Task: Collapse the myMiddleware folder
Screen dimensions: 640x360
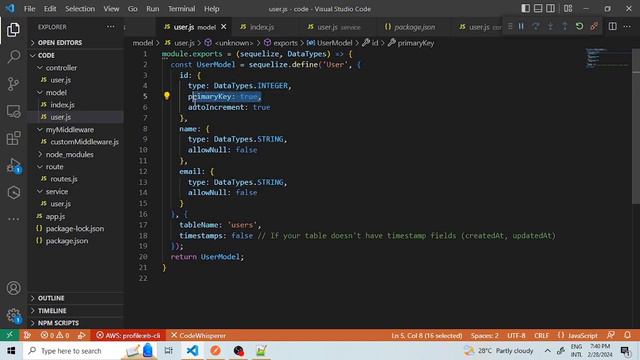Action: pos(76,129)
